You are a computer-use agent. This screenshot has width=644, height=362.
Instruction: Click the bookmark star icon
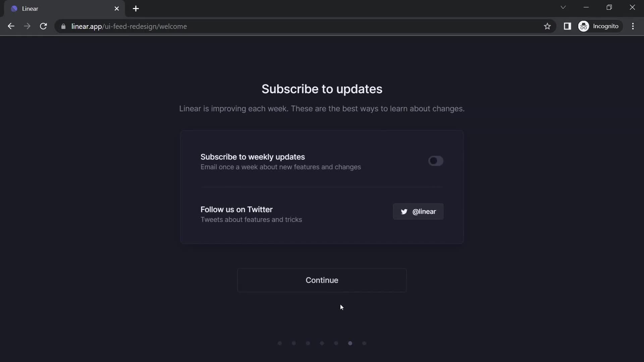547,26
